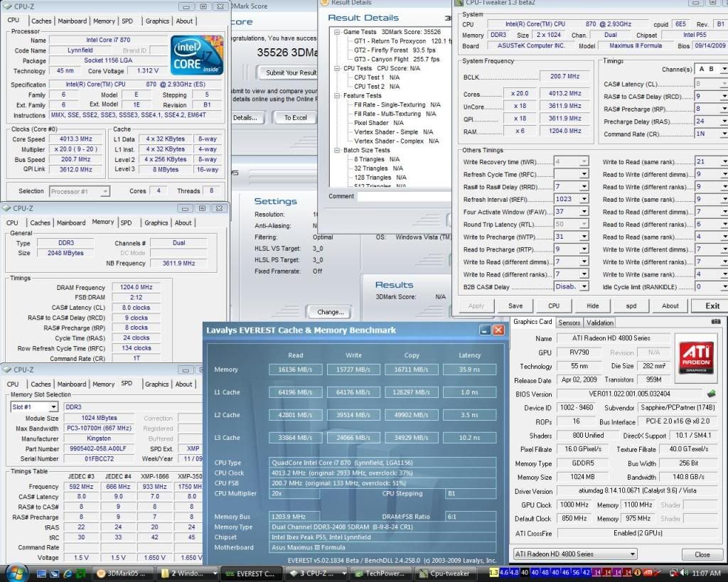Screen dimensions: 728x582
Task: Collapse the Game Tests tree node
Action: pos(337,32)
